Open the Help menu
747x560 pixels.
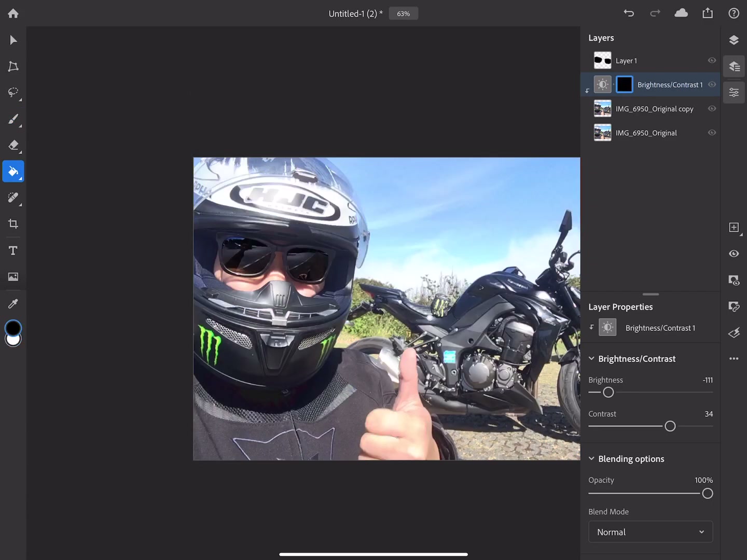click(734, 13)
